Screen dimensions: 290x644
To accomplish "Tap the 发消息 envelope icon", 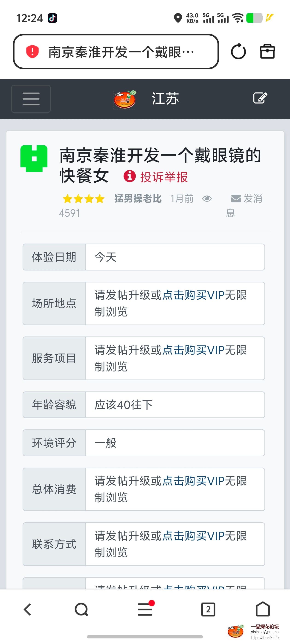I will point(236,199).
